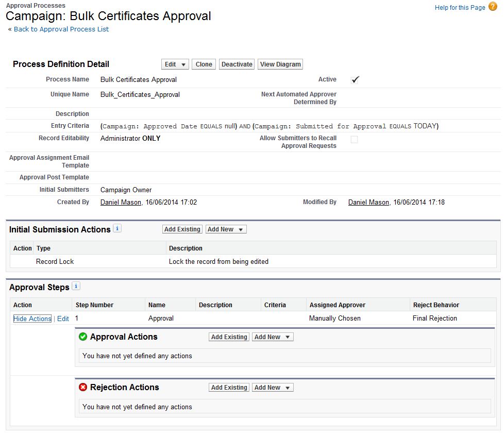Toggle Allow Submitters to Recall Approval Requests checkbox
Screen dimensions: 504x435
pos(354,140)
